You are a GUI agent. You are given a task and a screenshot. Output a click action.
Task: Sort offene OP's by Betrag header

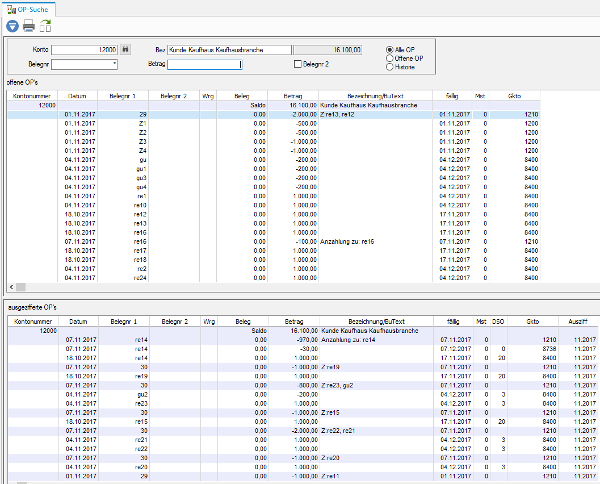(293, 96)
